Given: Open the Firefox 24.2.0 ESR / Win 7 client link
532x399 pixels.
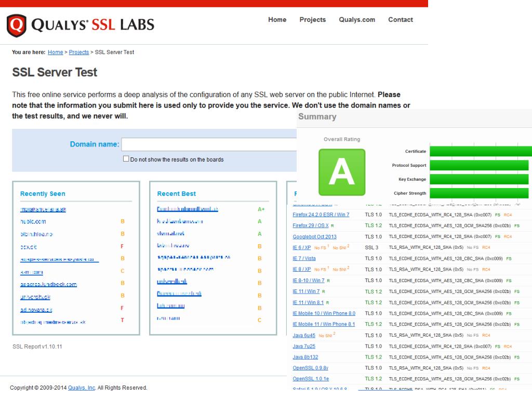Looking at the screenshot, I should [321, 215].
